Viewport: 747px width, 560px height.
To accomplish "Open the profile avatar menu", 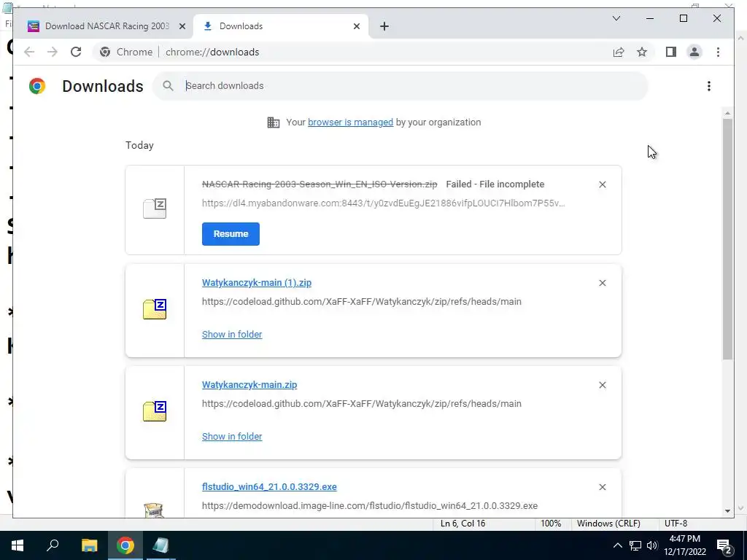I will click(x=694, y=52).
